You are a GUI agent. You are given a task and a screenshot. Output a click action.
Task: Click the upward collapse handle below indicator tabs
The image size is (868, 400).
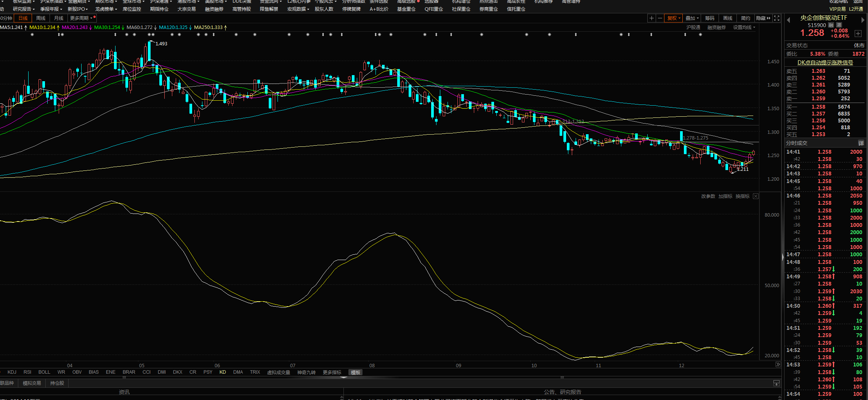coord(343,377)
